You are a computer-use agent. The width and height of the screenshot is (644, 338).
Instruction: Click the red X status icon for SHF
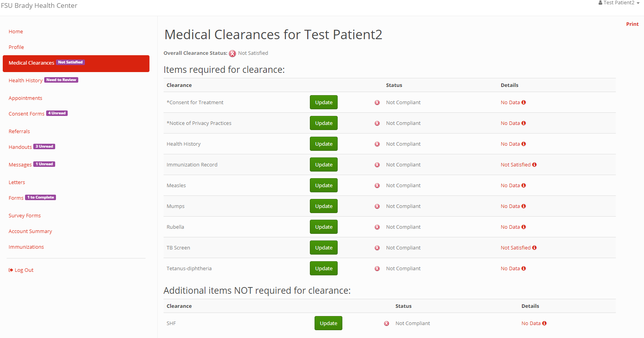point(387,324)
